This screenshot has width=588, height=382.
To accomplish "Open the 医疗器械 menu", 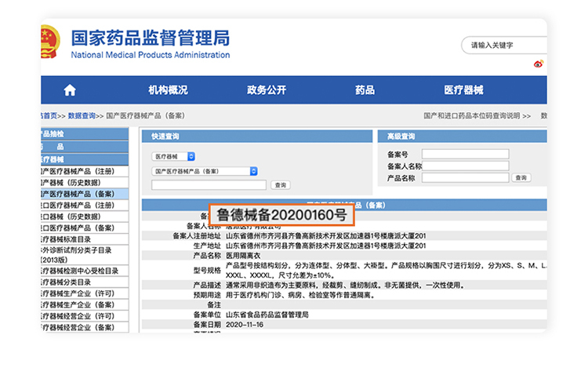I will click(463, 90).
